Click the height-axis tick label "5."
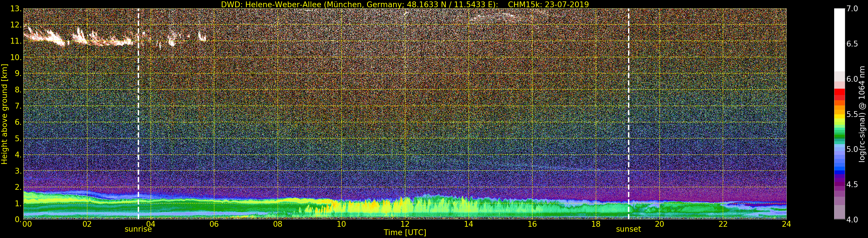868x238 pixels. 18,138
